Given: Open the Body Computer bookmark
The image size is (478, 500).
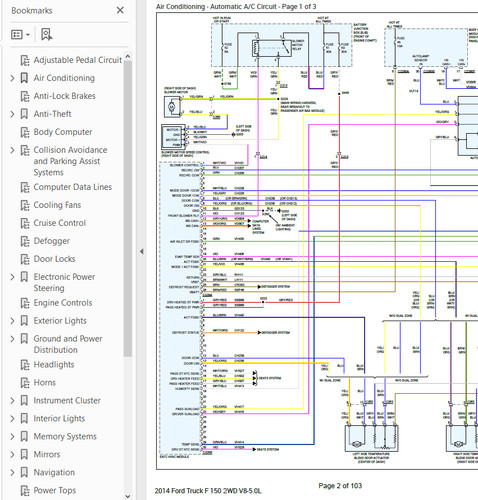Looking at the screenshot, I should tap(63, 132).
